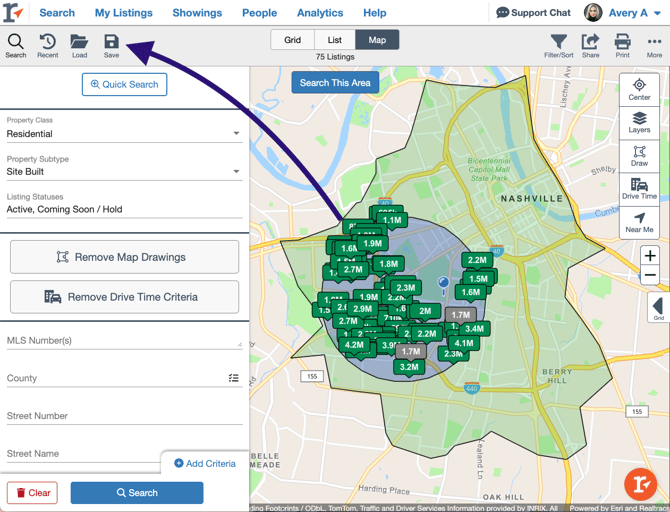The width and height of the screenshot is (670, 512).
Task: Expand the Property Subtype Site Built dropdown
Action: (x=124, y=171)
